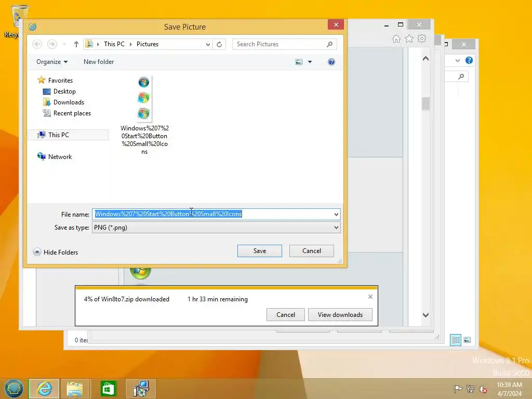Cancel the Save Picture dialog

(312, 251)
